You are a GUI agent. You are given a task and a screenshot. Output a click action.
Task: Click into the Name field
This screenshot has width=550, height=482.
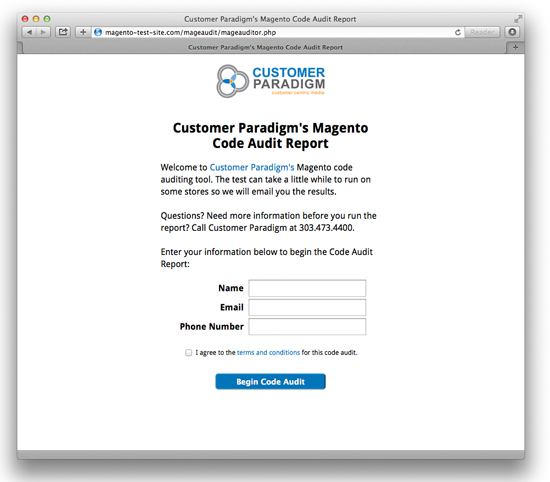click(x=307, y=288)
